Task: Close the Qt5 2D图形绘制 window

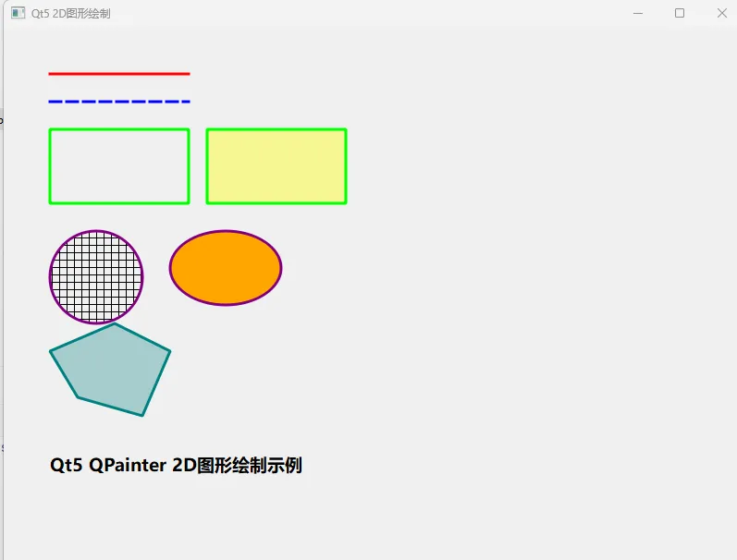Action: pos(722,13)
